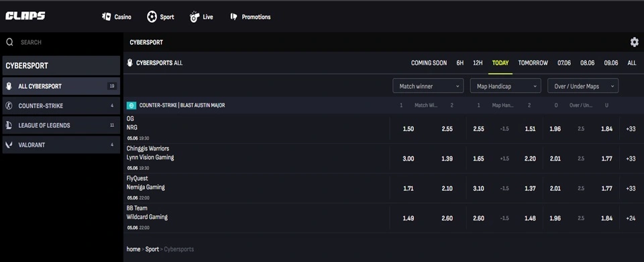Open the Live menu
This screenshot has height=262, width=644.
coord(201,17)
